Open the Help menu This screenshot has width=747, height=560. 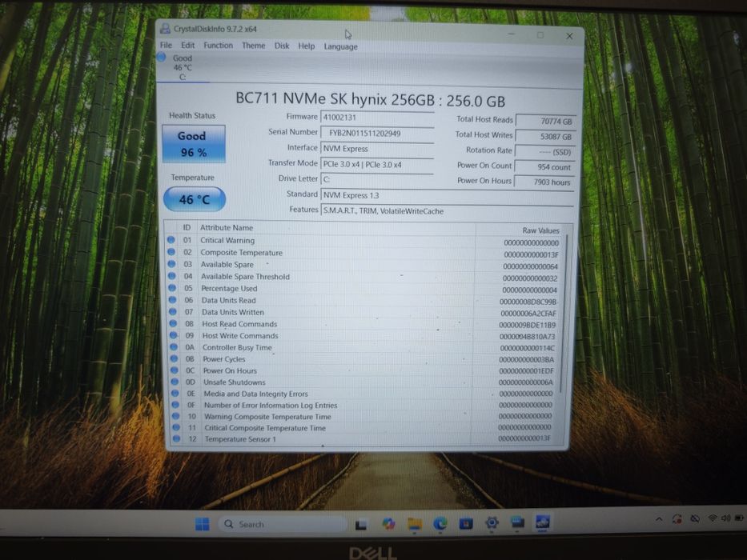307,46
